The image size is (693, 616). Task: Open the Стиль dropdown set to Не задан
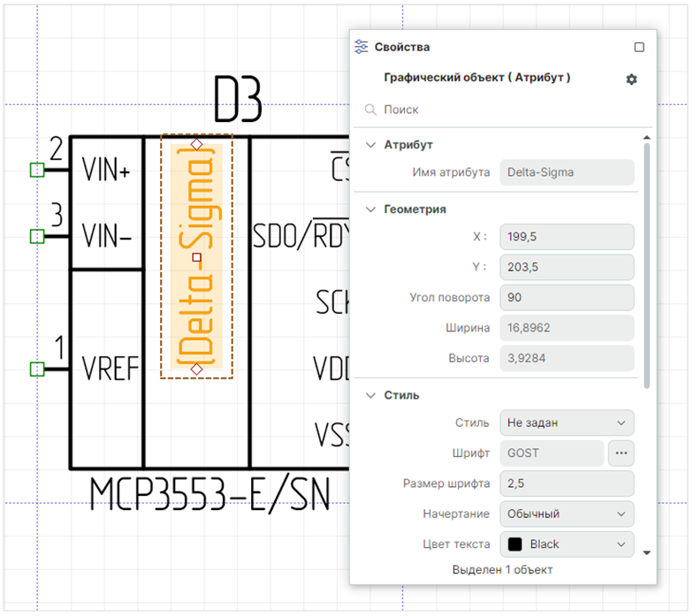pos(567,423)
